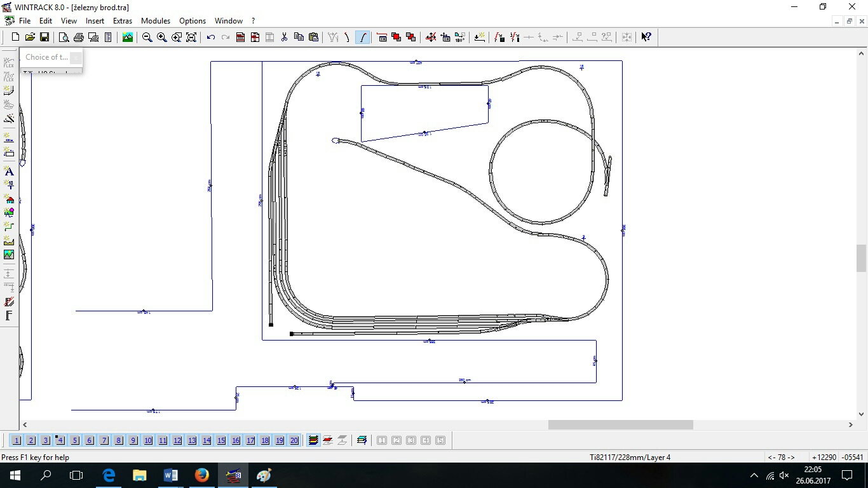Viewport: 868px width, 488px height.
Task: Click the Save file icon in toolbar
Action: [44, 37]
